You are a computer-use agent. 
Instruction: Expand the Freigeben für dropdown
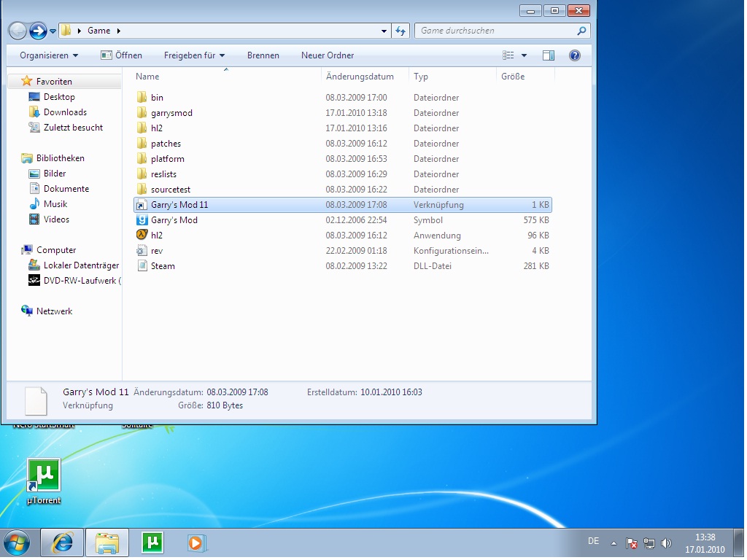[x=194, y=55]
